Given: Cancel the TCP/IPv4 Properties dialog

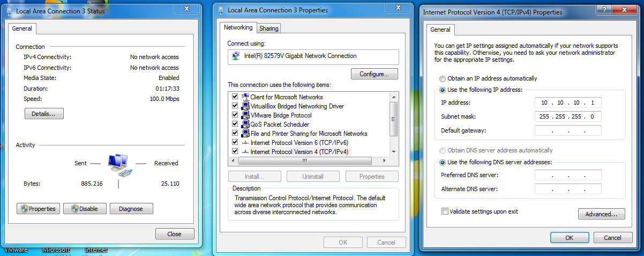Looking at the screenshot, I should click(612, 237).
